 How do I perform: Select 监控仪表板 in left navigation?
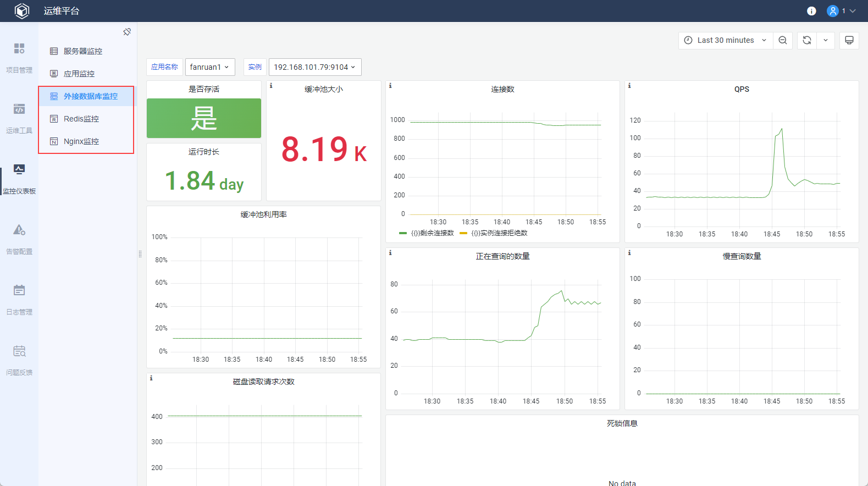19,179
